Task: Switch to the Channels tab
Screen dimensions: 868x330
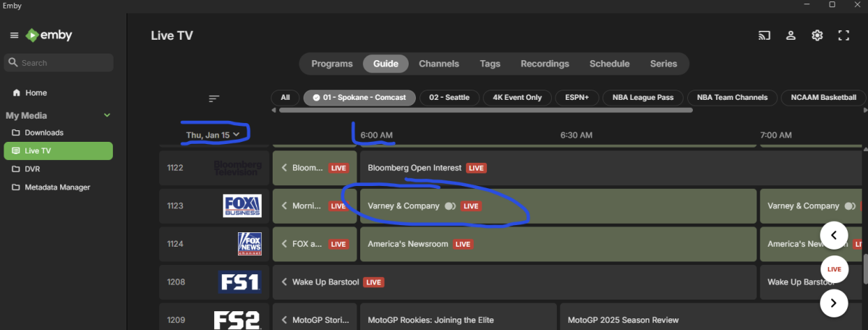Action: point(438,64)
